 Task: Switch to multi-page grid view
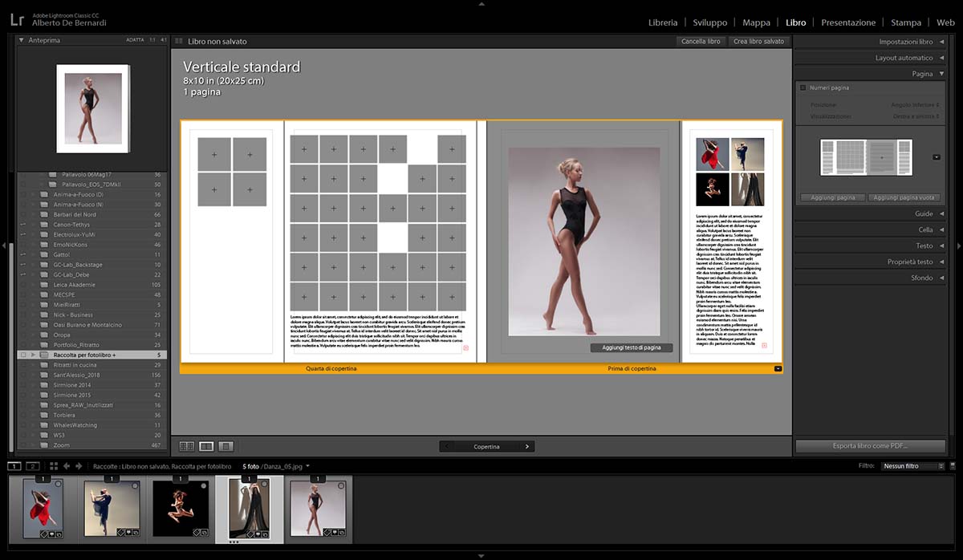[186, 446]
